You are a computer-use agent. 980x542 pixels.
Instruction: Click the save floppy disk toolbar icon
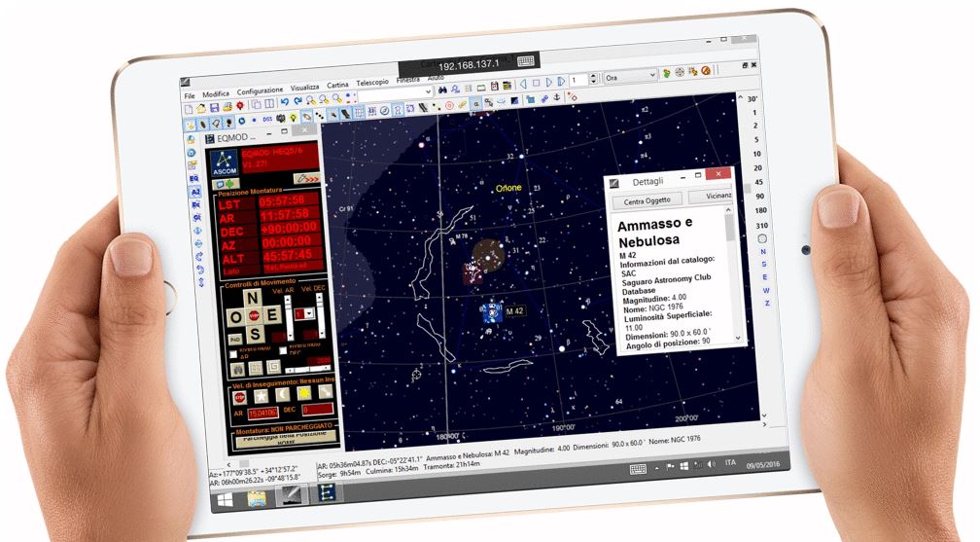click(214, 106)
